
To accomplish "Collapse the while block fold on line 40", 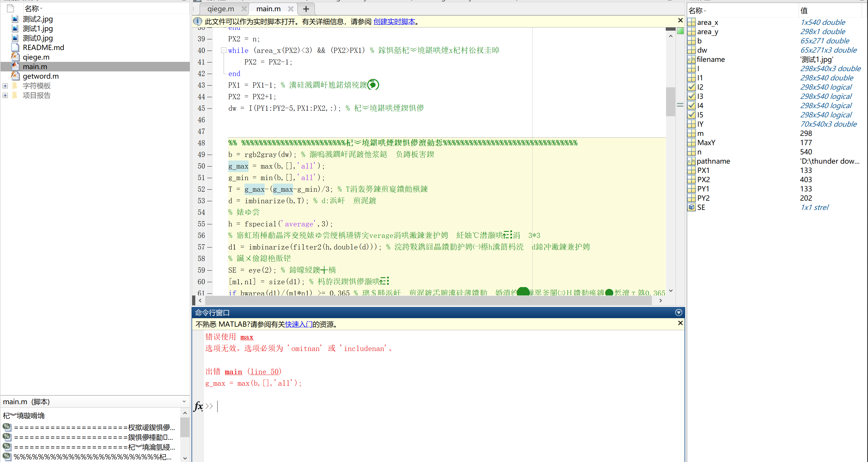I will pos(223,50).
